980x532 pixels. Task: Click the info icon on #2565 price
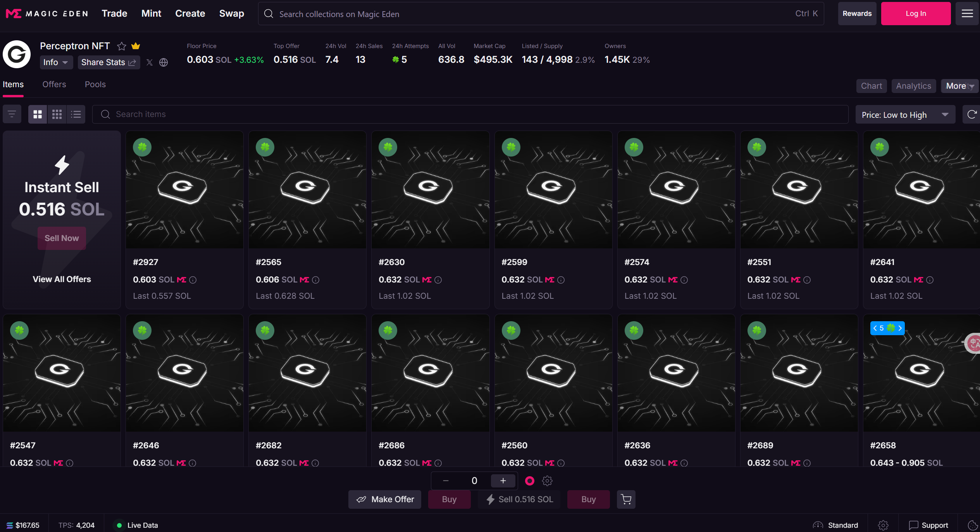(316, 280)
